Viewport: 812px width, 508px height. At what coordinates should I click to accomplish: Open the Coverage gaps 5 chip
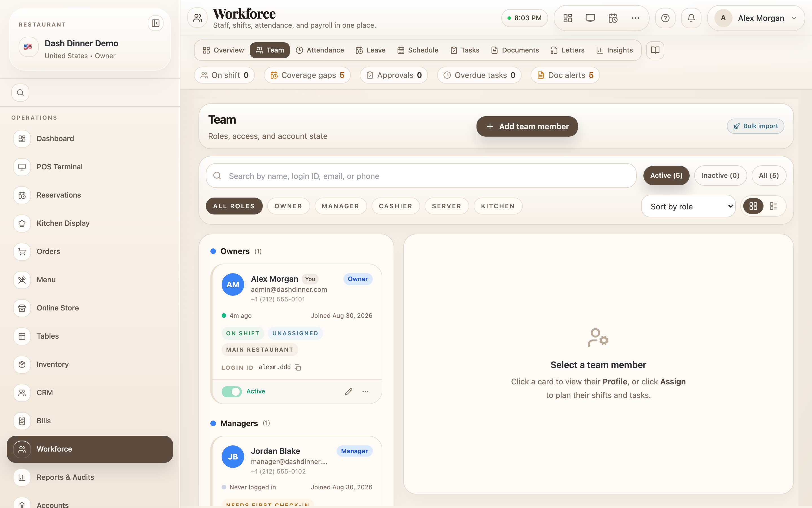tap(307, 75)
